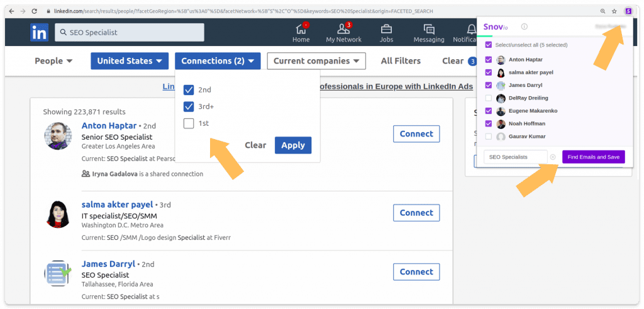The height and width of the screenshot is (309, 644).
Task: Click Find Emails and Save button
Action: (x=593, y=157)
